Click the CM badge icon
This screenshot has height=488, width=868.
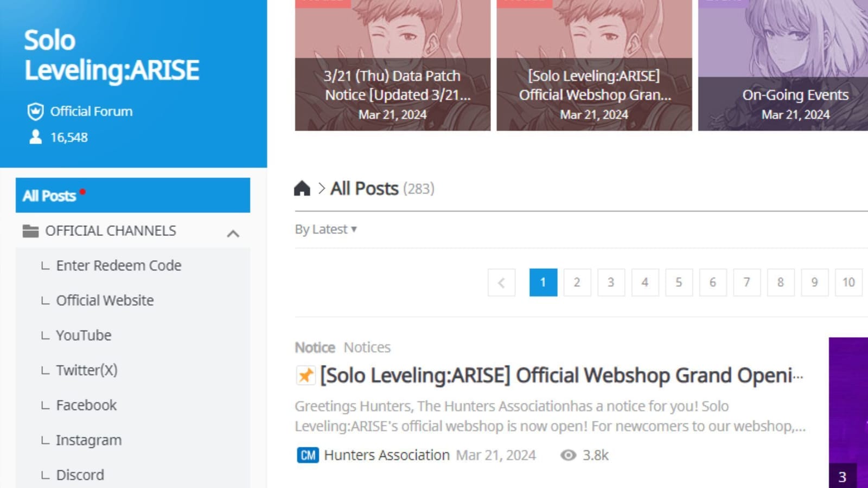tap(308, 455)
